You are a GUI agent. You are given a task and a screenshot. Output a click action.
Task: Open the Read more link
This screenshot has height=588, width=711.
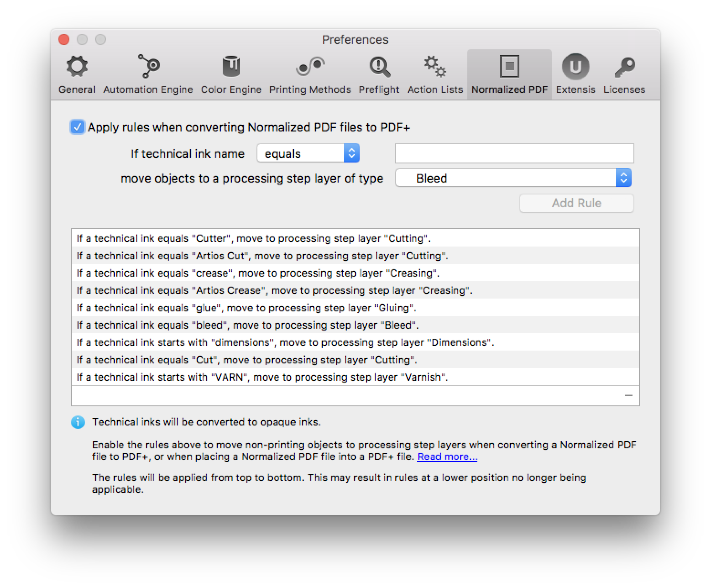[447, 457]
